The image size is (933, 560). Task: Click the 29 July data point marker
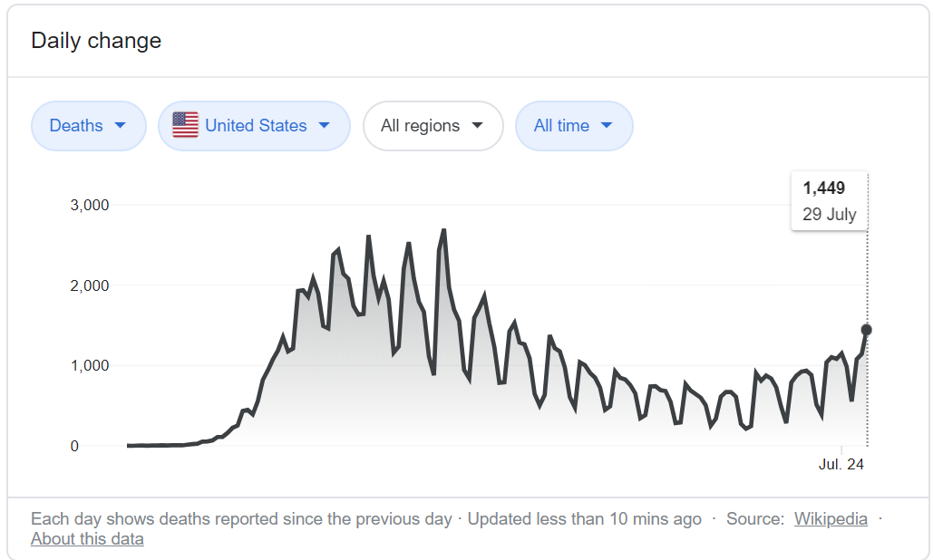click(867, 329)
